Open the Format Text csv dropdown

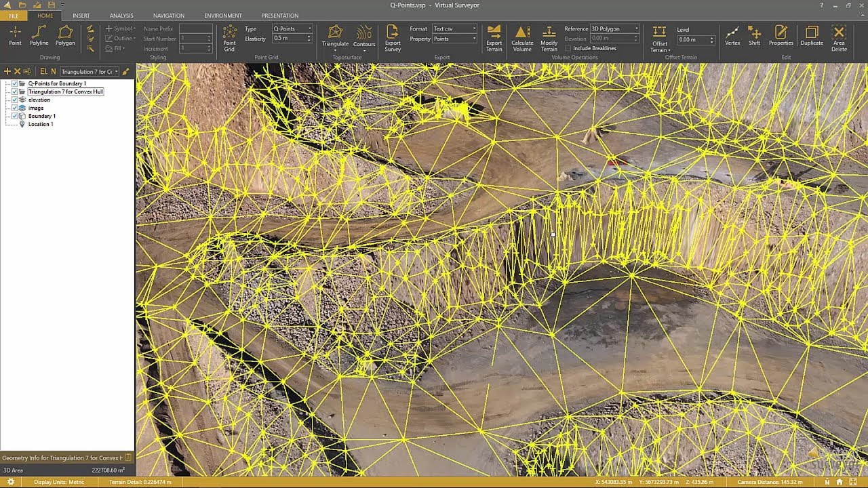coord(454,28)
